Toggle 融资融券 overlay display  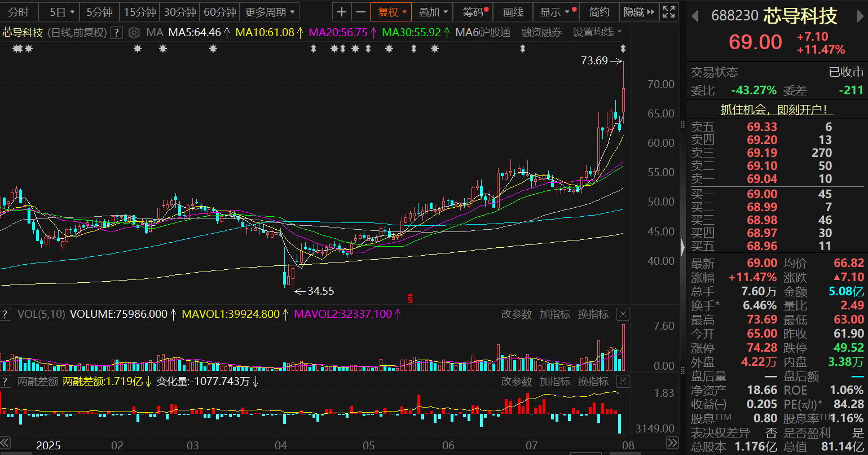pyautogui.click(x=541, y=33)
